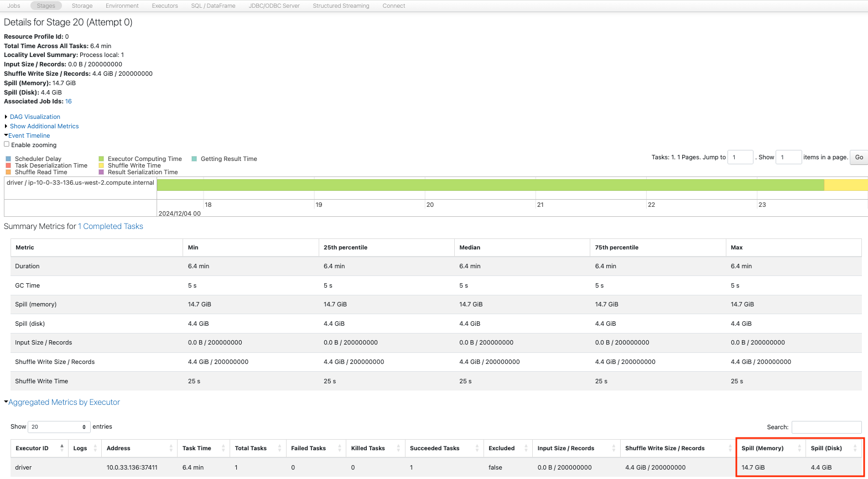Click Shuffle Write Size / Records summary line
This screenshot has height=479, width=868.
point(78,74)
